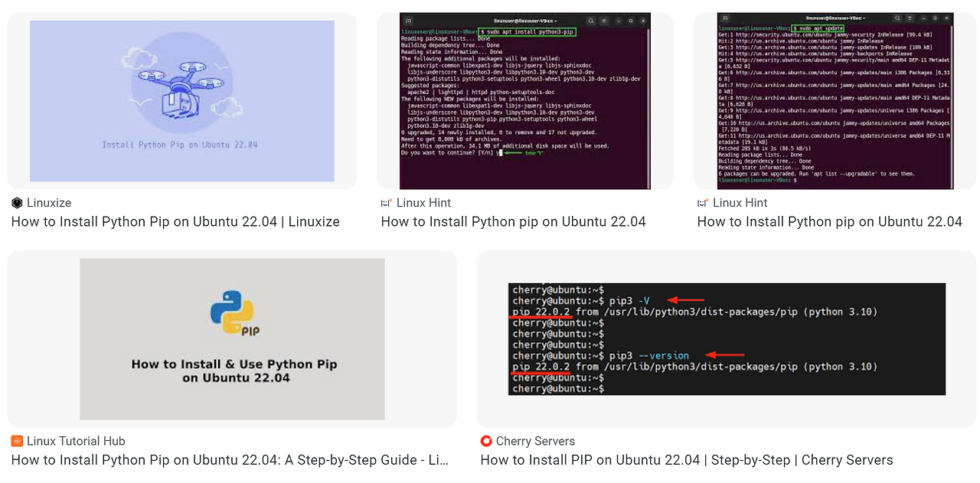Open the Linux Tutorial Hub source name
980x483 pixels.
pos(76,441)
